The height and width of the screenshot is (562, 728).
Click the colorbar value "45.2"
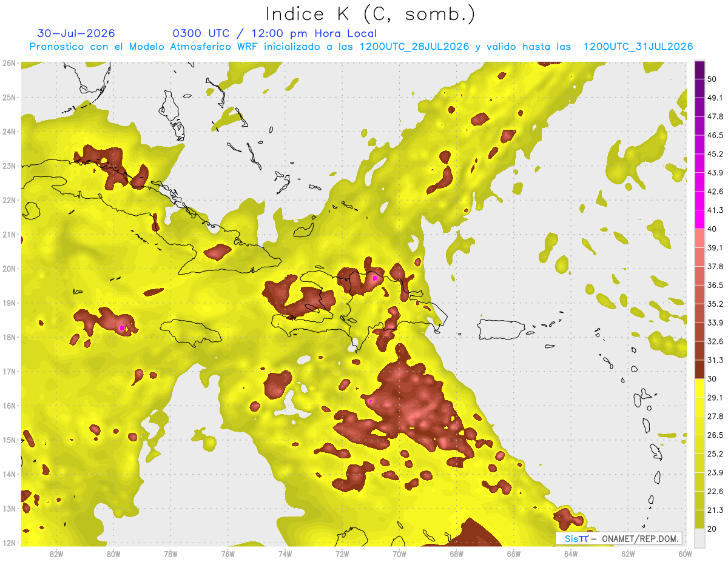coord(715,154)
